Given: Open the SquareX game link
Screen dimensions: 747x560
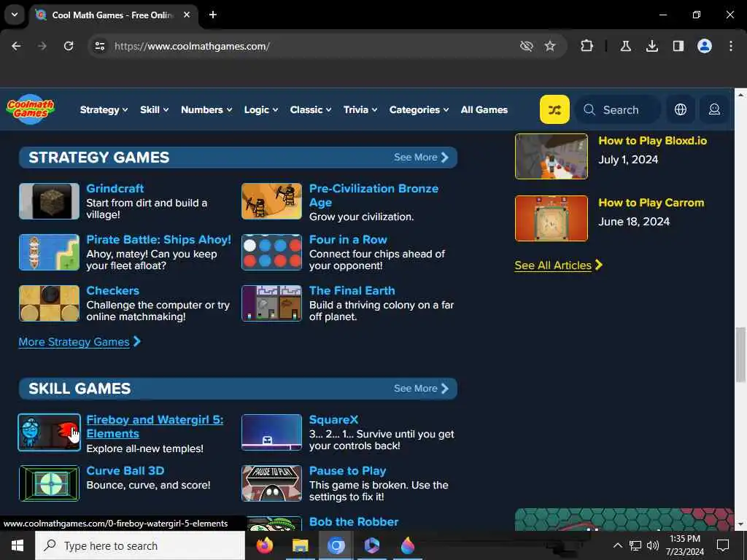Looking at the screenshot, I should 333,419.
